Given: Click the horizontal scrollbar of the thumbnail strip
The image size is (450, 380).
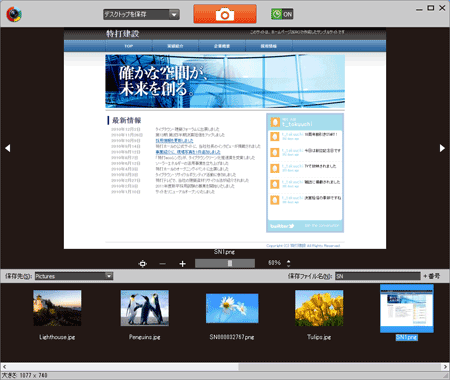Looking at the screenshot, I should click(225, 367).
